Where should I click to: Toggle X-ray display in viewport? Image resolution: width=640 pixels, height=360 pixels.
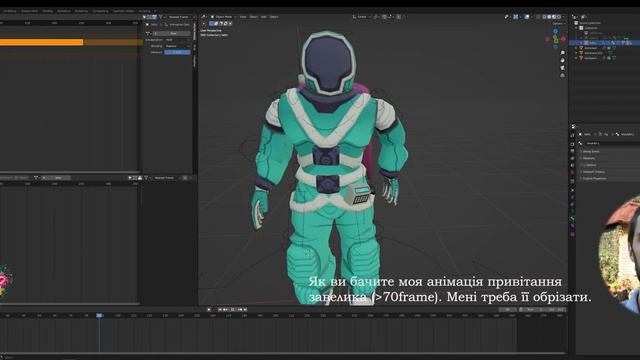[x=538, y=17]
